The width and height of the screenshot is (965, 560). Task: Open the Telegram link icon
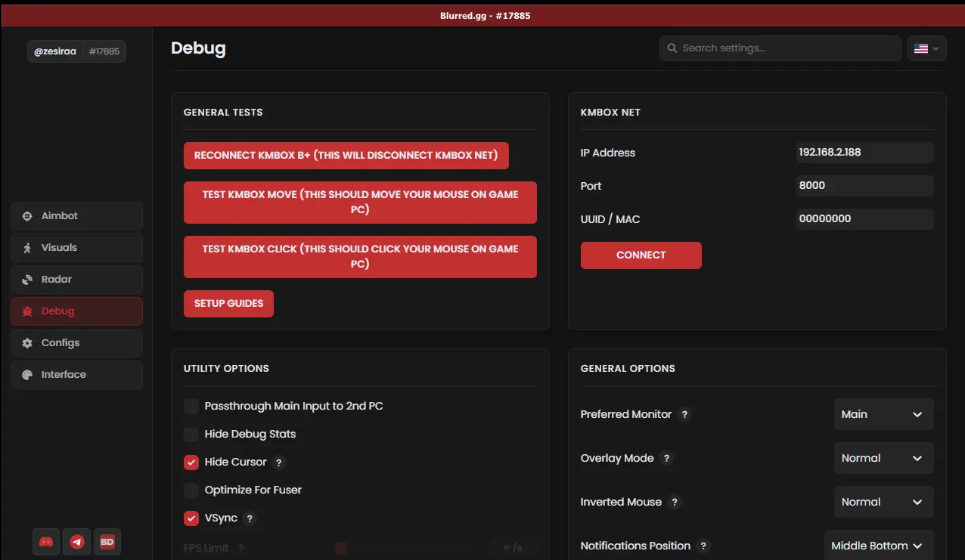[x=76, y=542]
